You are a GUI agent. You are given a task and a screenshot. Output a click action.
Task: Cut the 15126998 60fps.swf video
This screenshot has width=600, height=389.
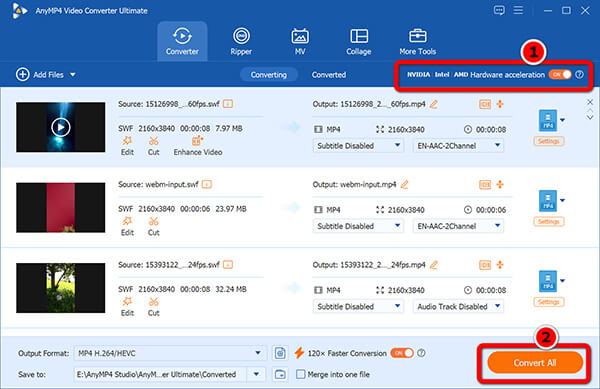pyautogui.click(x=153, y=146)
